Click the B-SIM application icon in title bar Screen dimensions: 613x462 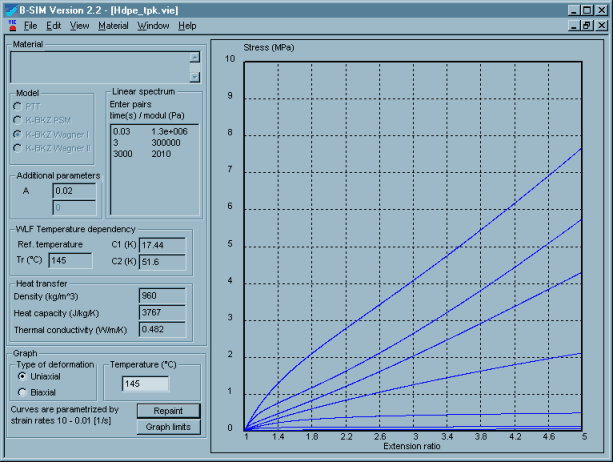coord(9,8)
